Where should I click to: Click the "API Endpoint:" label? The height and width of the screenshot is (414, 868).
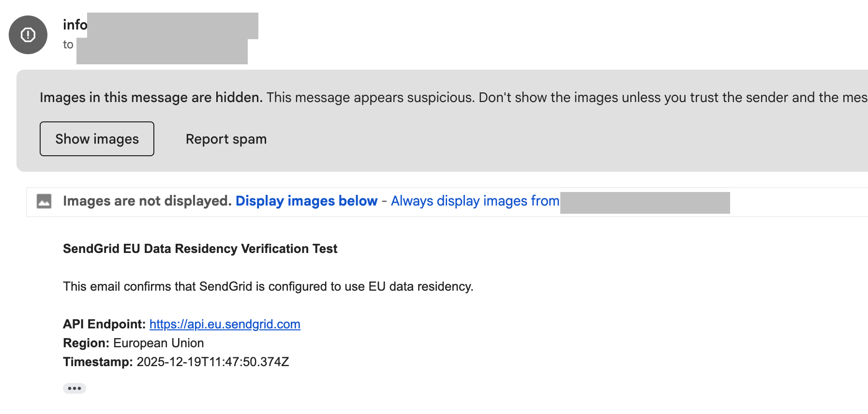pyautogui.click(x=104, y=324)
